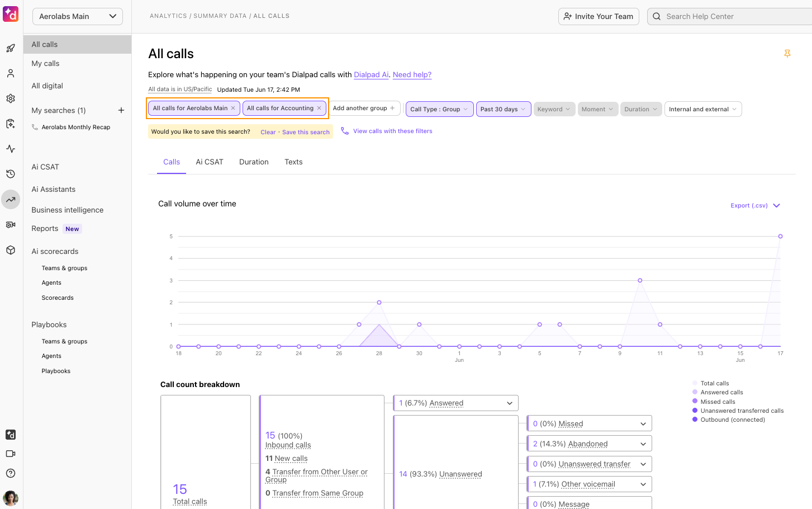Screen dimensions: 812x509
Task: Add a new search with the plus icon
Action: click(x=121, y=110)
